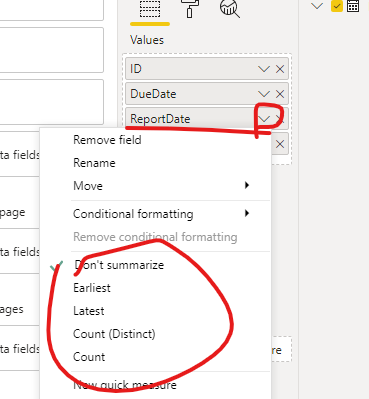This screenshot has width=369, height=399.
Task: Select Count (Distinct) summarization
Action: [x=114, y=334]
